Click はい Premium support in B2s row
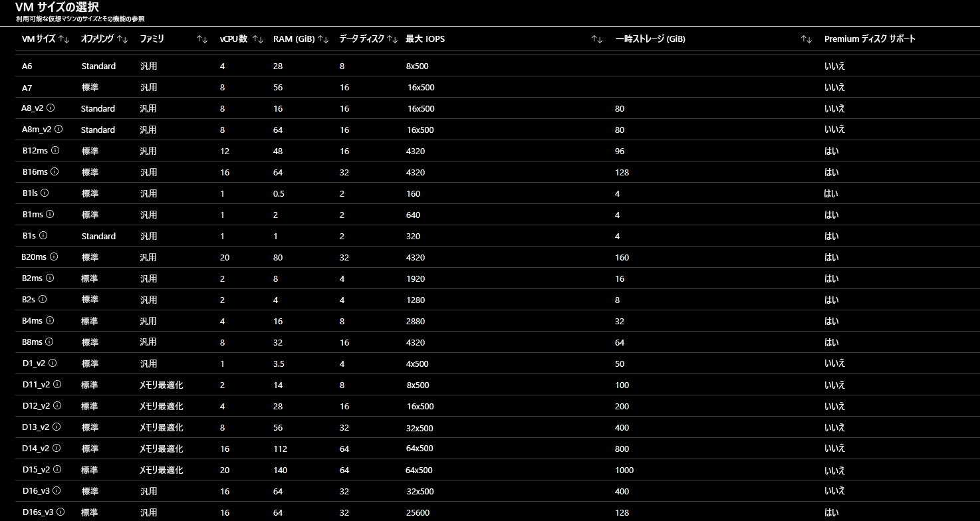Viewport: 980px width, 521px height. 832,300
